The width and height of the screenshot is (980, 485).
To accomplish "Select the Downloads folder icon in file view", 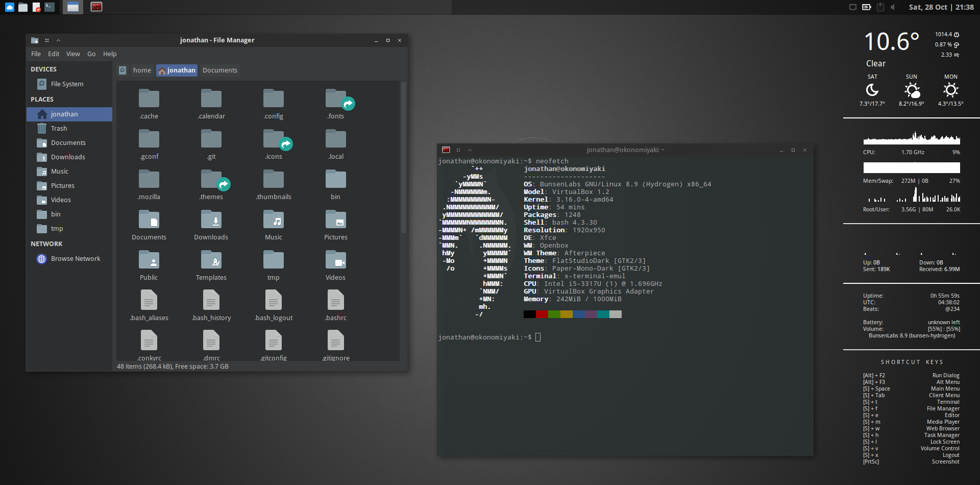I will [x=211, y=219].
